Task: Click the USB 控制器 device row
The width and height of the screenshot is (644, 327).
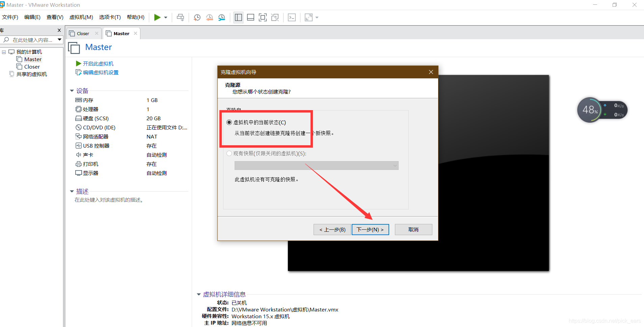Action: [131, 146]
